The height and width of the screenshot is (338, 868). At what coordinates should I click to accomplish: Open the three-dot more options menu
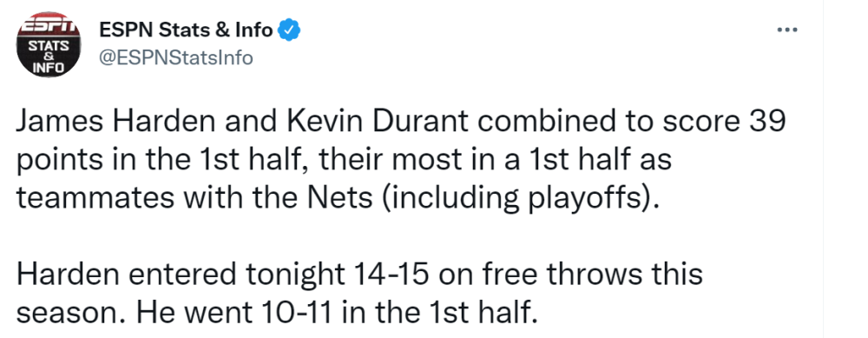click(786, 30)
